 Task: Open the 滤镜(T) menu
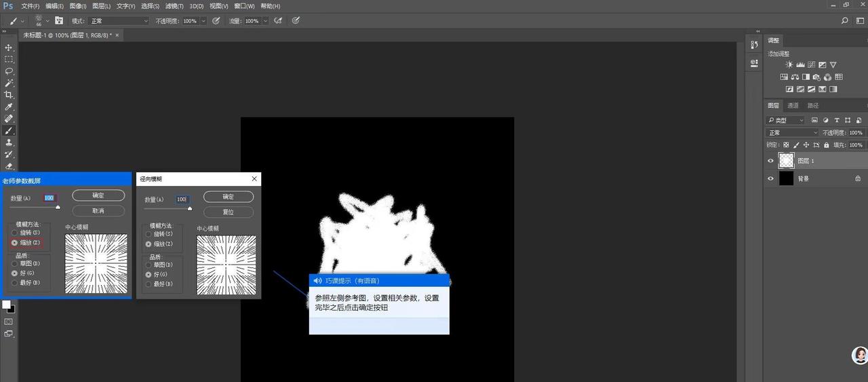pyautogui.click(x=174, y=6)
